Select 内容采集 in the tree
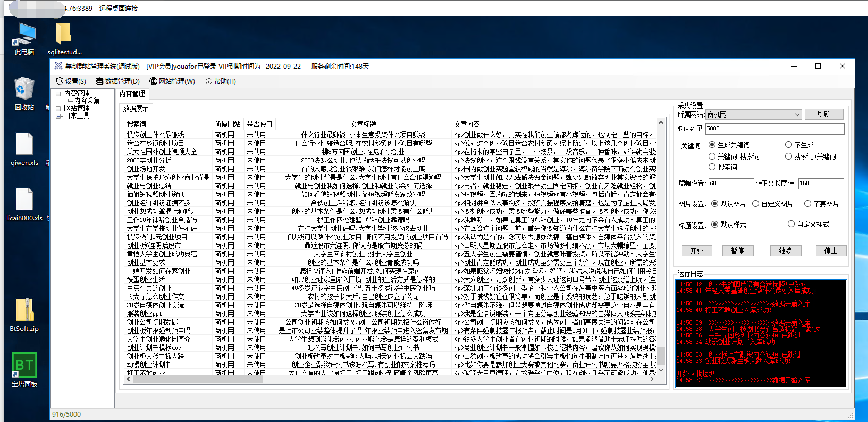 click(x=87, y=101)
